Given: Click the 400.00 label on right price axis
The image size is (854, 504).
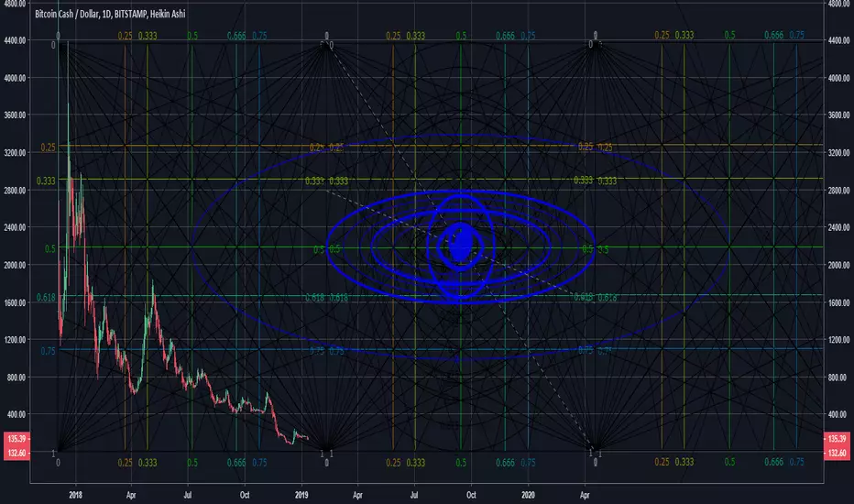Looking at the screenshot, I should click(838, 414).
